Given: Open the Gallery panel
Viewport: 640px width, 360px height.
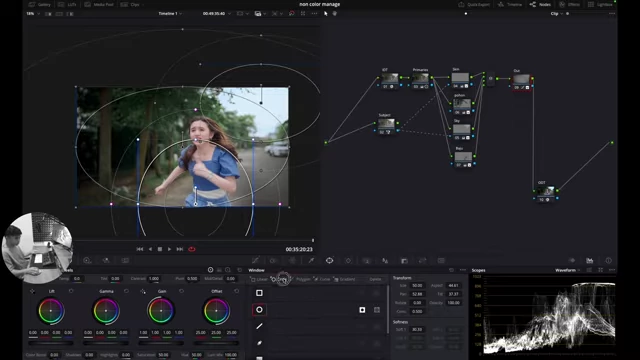Looking at the screenshot, I should coord(40,4).
